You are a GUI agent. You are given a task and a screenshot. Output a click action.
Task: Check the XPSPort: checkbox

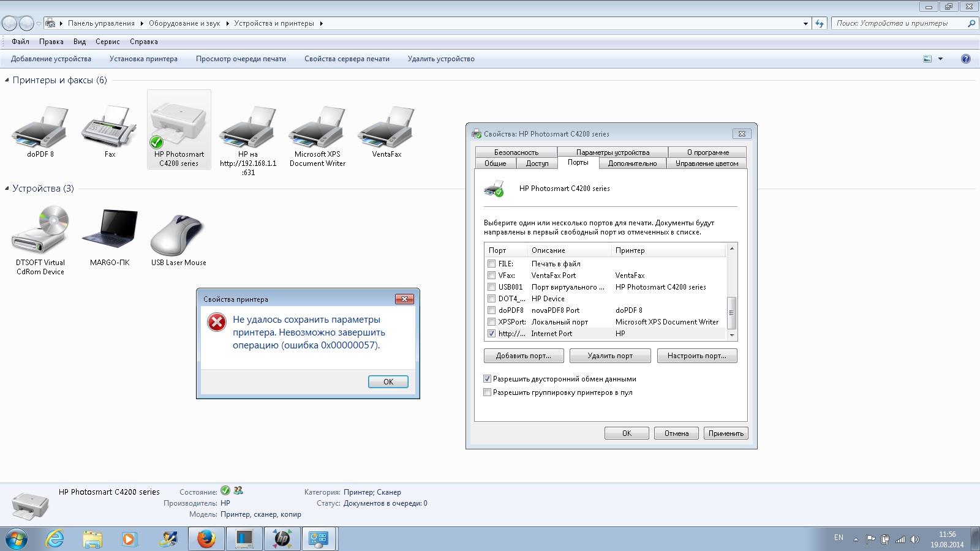pyautogui.click(x=491, y=321)
